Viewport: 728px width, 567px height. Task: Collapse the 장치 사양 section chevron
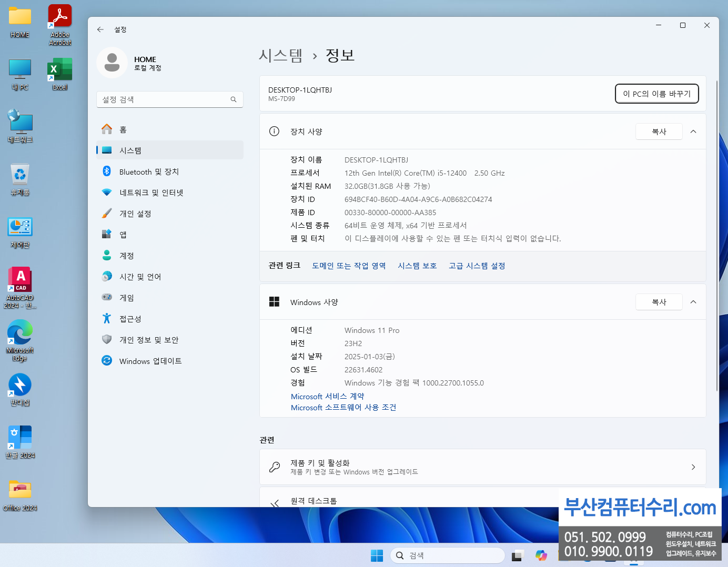[x=693, y=131]
